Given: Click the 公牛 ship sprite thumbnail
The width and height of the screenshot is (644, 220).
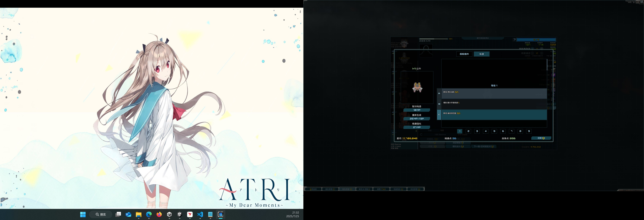Looking at the screenshot, I should pyautogui.click(x=417, y=88).
